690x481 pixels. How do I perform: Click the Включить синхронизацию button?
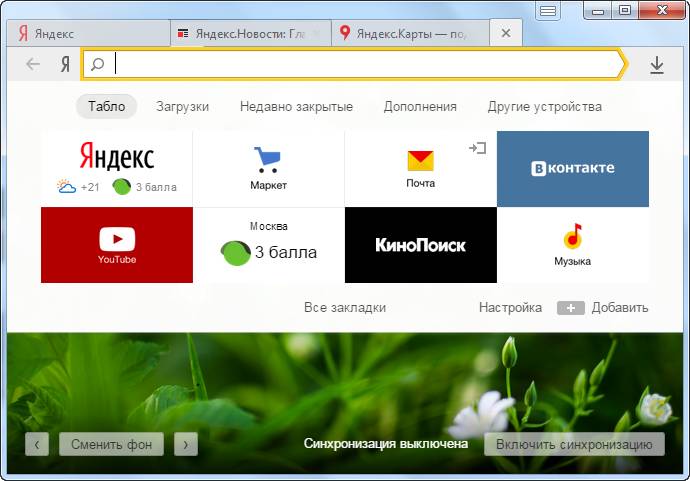[x=574, y=444]
